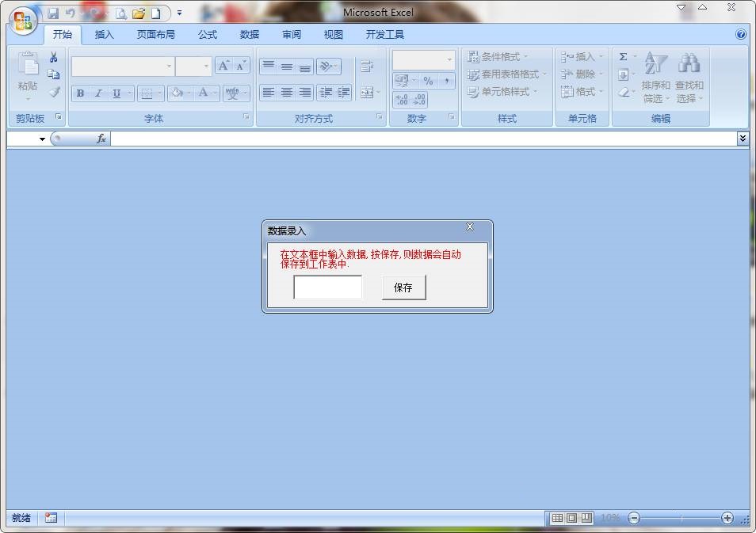The height and width of the screenshot is (533, 756).
Task: Click the text box in 数据录入 dialog
Action: click(327, 287)
